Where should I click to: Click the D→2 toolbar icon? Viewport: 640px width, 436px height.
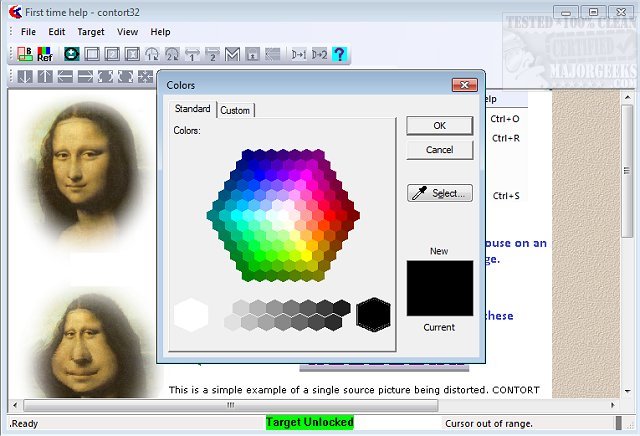(319, 54)
